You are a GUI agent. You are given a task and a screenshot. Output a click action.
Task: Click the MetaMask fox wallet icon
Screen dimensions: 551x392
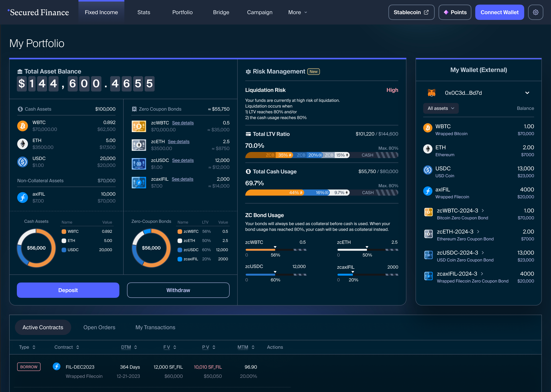coord(432,93)
